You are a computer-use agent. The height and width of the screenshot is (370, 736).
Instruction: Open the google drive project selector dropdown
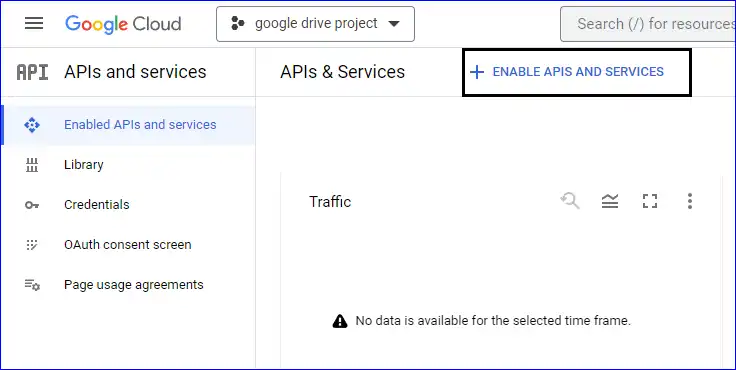click(315, 24)
